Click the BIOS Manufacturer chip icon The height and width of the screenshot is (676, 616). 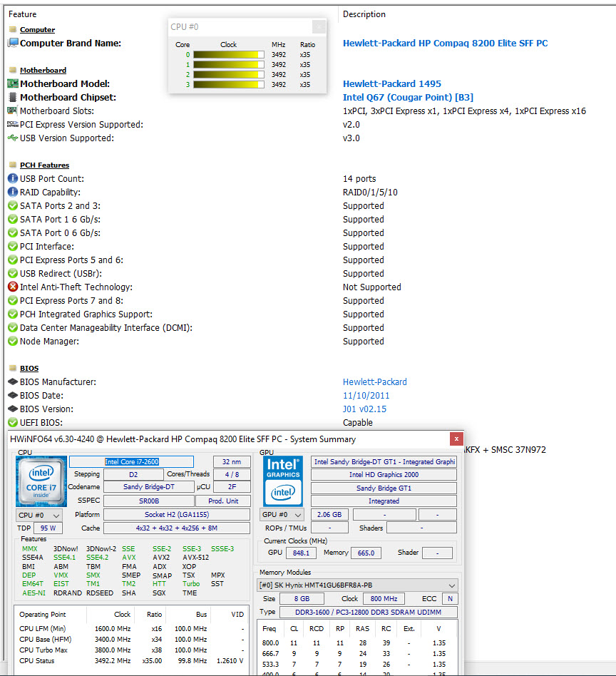13,381
